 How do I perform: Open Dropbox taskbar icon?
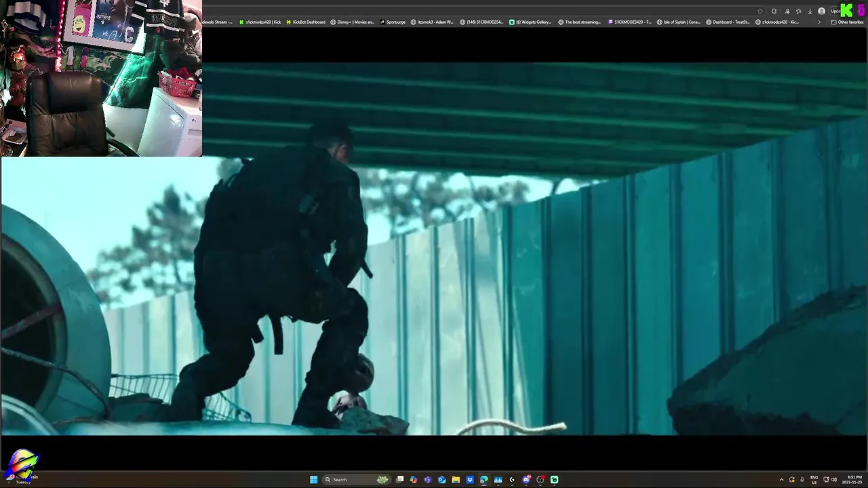[x=470, y=480]
